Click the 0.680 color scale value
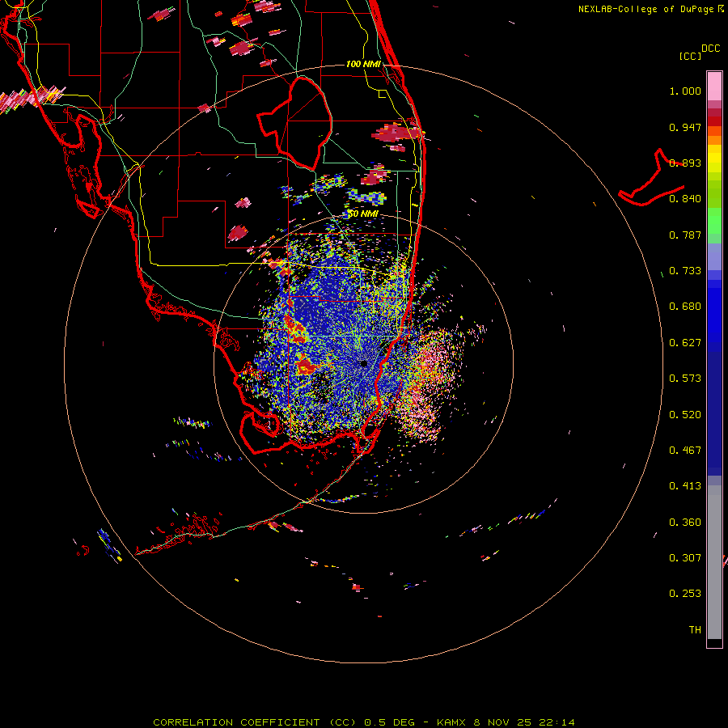 tap(685, 307)
